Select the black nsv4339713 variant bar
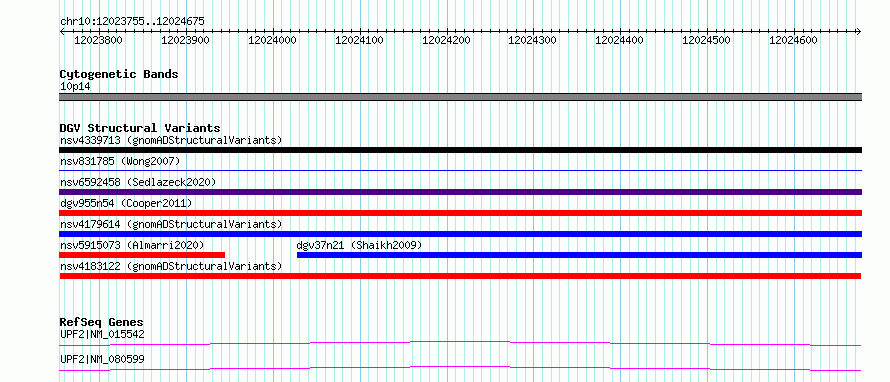 coord(460,150)
